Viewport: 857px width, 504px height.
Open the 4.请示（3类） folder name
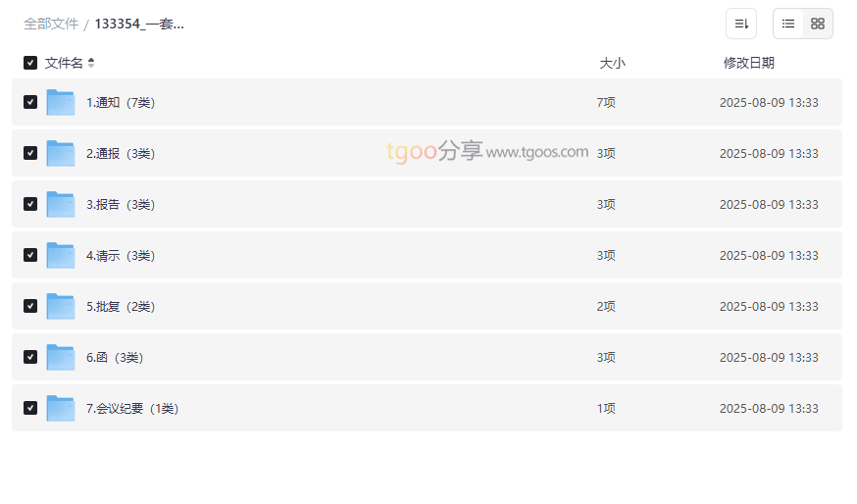click(121, 255)
